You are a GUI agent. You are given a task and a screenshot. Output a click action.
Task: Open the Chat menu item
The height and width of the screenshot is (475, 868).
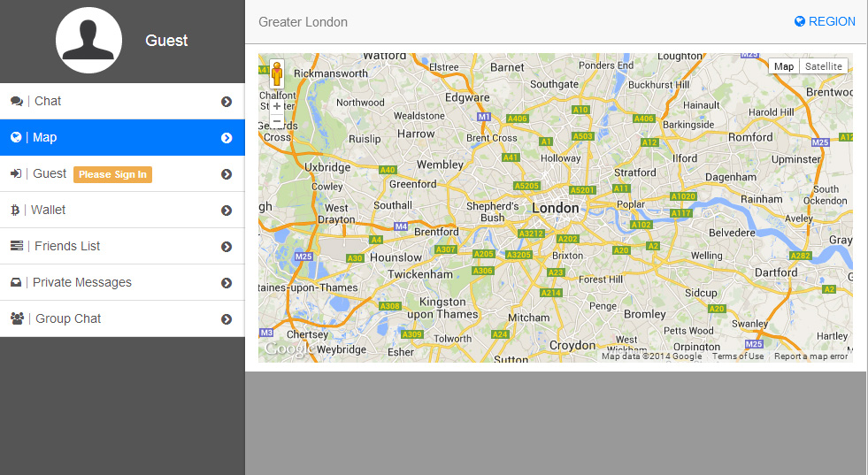(x=122, y=102)
